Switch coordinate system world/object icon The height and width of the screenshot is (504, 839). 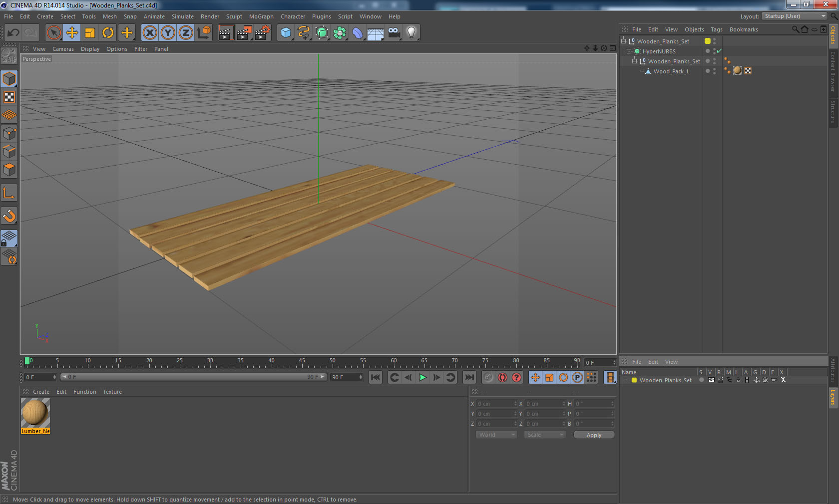204,33
